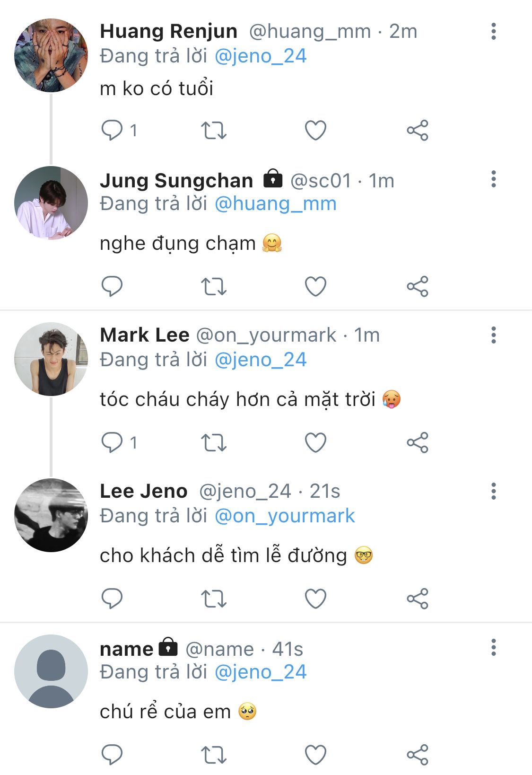Reply to Mark Lee's tweet

(112, 443)
